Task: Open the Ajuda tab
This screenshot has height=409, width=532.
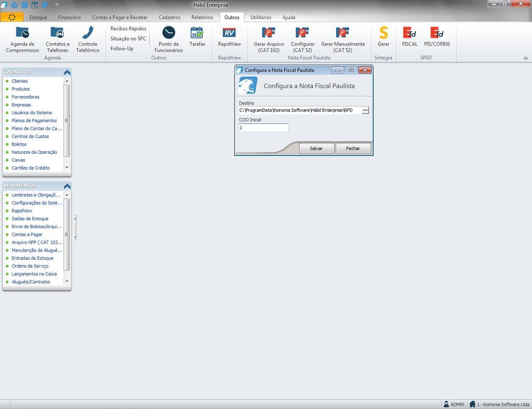Action: (289, 17)
